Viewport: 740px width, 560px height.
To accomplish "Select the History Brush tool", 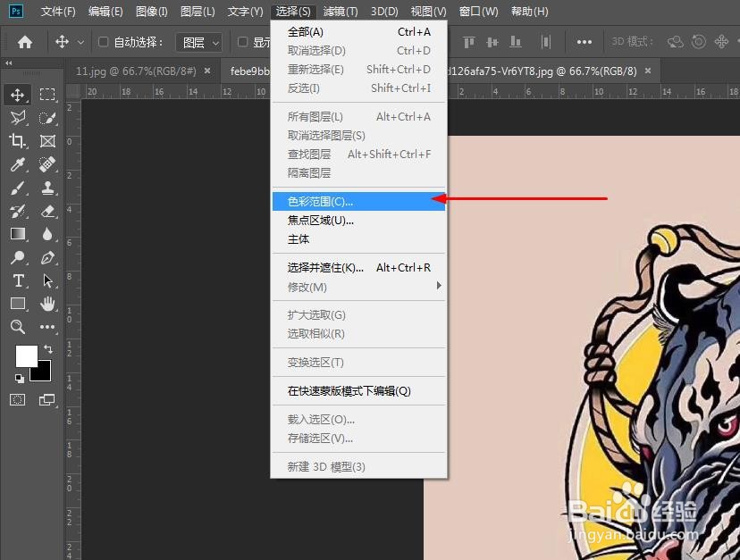I will point(18,211).
